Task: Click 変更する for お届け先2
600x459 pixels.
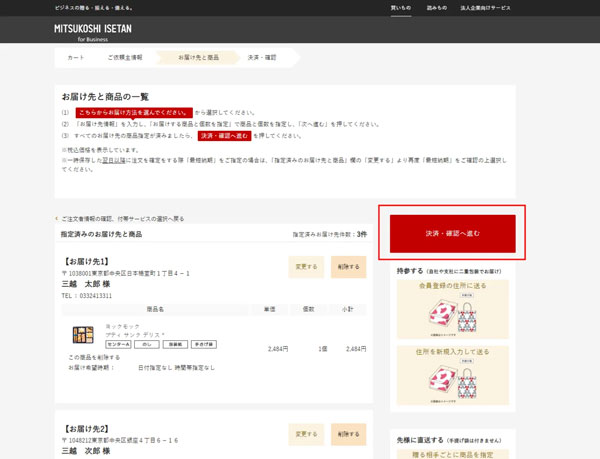Action: pos(306,434)
